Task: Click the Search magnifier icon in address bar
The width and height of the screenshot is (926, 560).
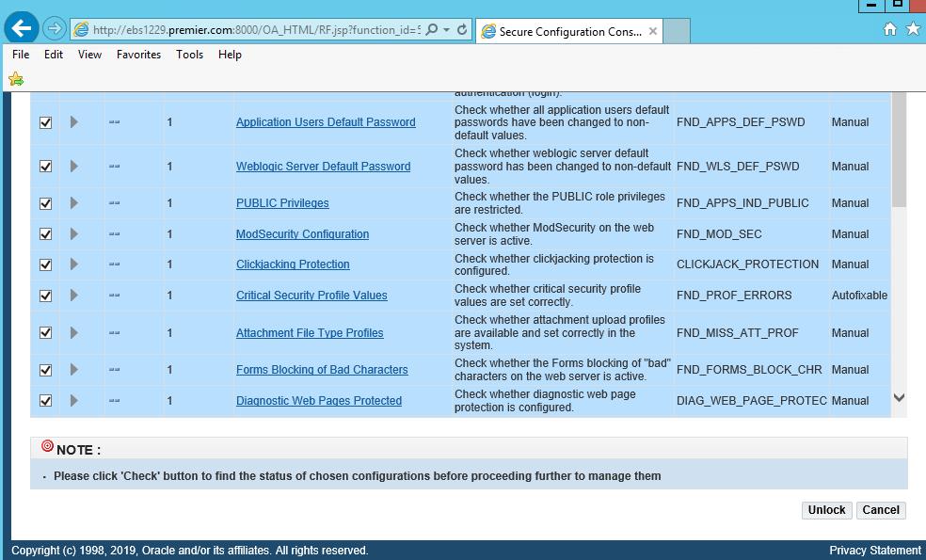Action: (432, 30)
